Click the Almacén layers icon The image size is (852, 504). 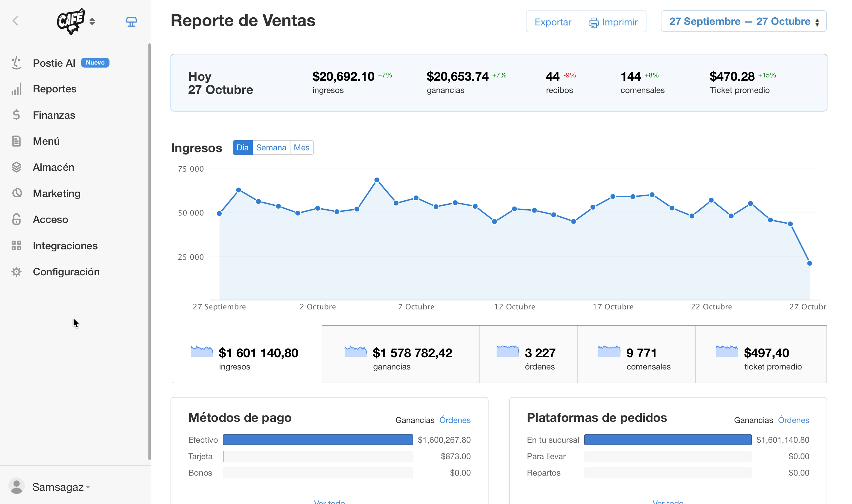pos(16,167)
